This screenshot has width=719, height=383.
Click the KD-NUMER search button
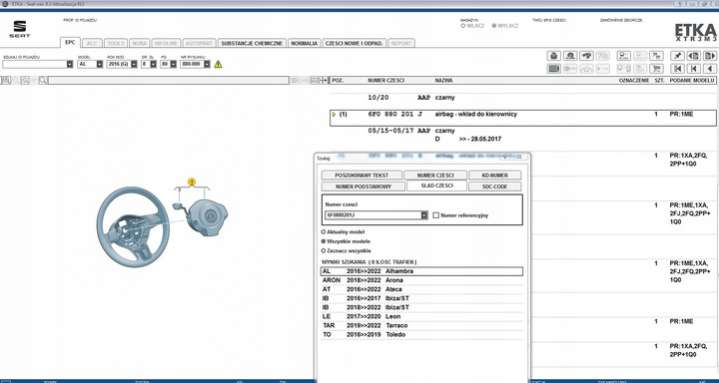pyautogui.click(x=494, y=175)
